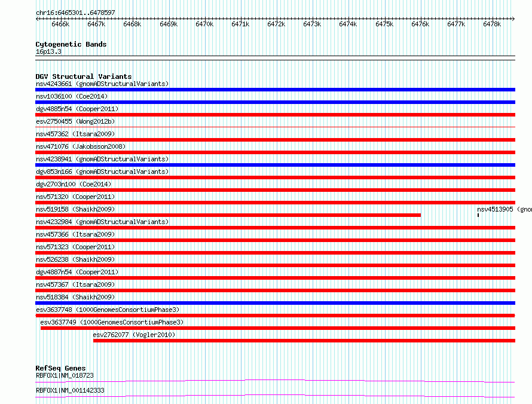Click esv3637749 1000Genomes variant label

click(112, 322)
